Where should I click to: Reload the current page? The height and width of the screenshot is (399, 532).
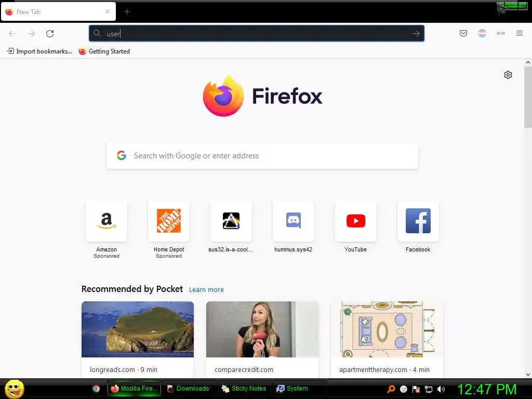tap(50, 34)
